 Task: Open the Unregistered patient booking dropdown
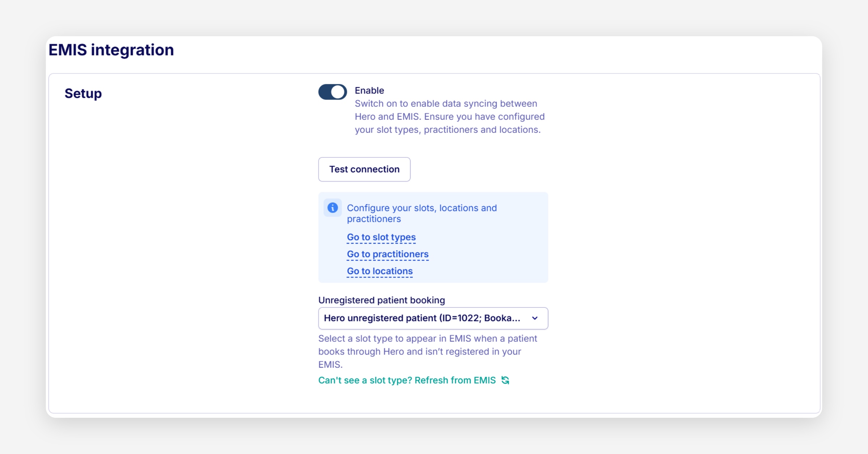pyautogui.click(x=433, y=318)
